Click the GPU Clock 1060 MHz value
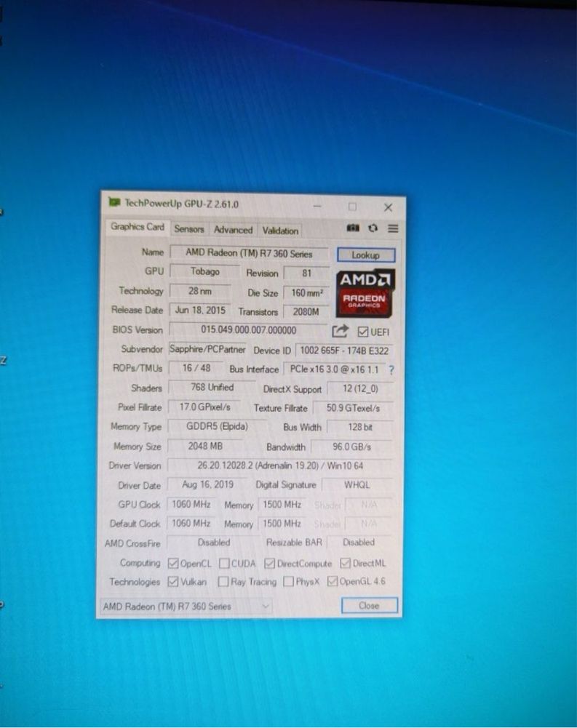The image size is (577, 728). point(191,504)
